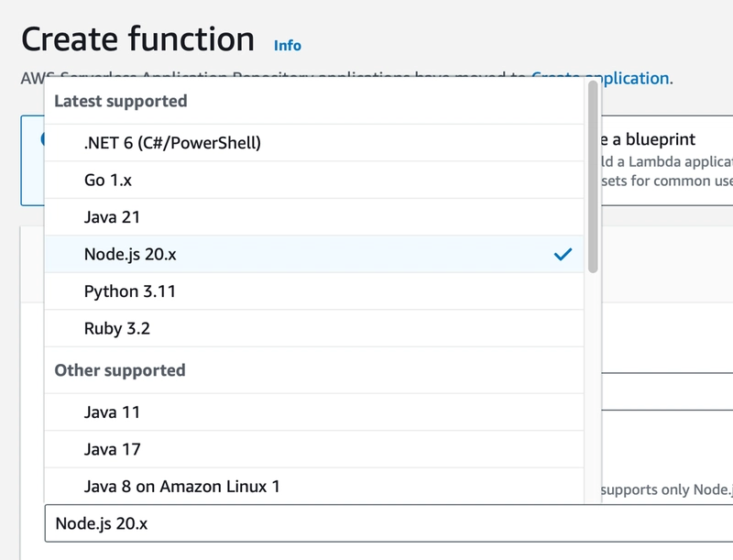This screenshot has width=733, height=560.
Task: Click the Create function page title
Action: pos(138,38)
